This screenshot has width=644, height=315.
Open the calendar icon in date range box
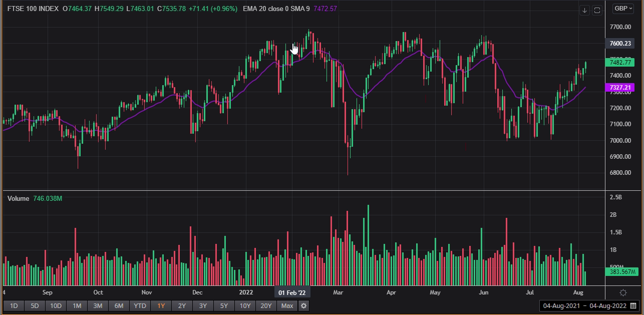(633, 305)
